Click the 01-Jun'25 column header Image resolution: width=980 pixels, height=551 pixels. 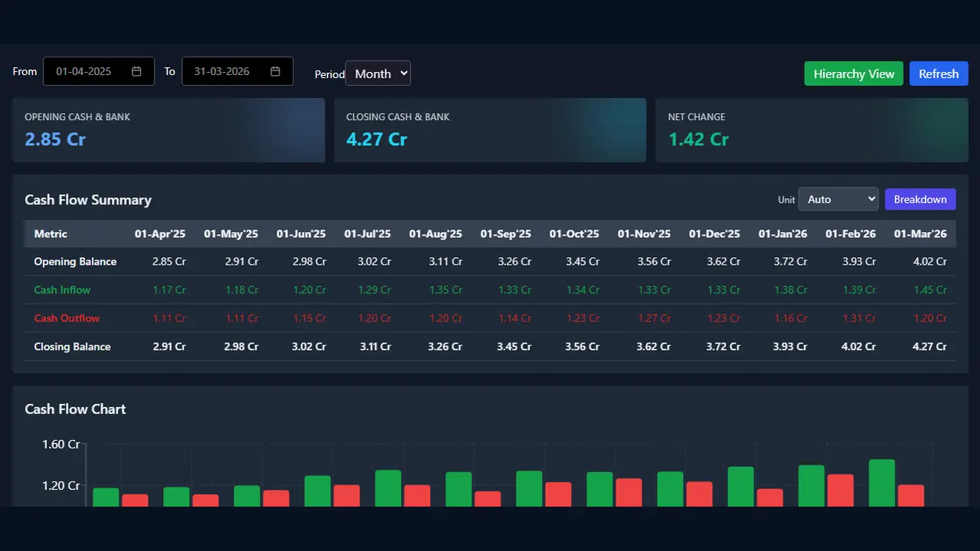pos(301,233)
